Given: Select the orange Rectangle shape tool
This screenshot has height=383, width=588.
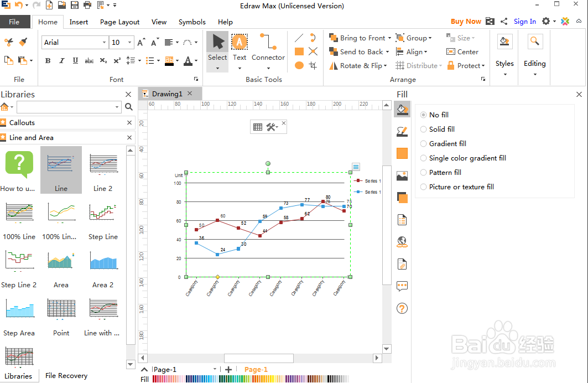Looking at the screenshot, I should pyautogui.click(x=299, y=51).
